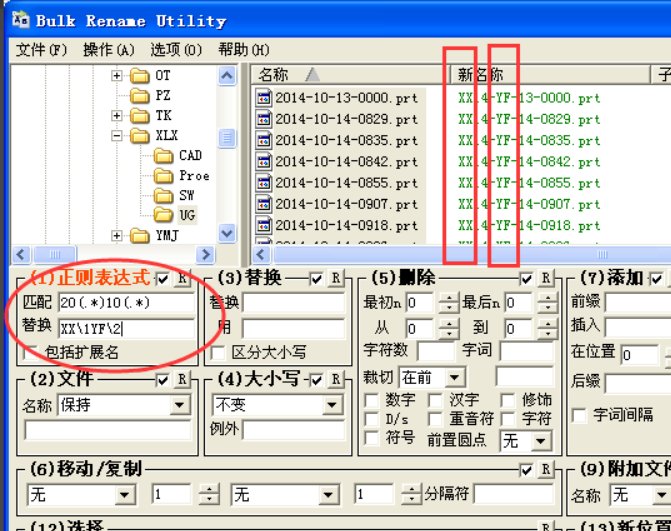Toggle the (5)删除 enable checkbox
Viewport: 671px width, 531px height.
pyautogui.click(x=526, y=279)
